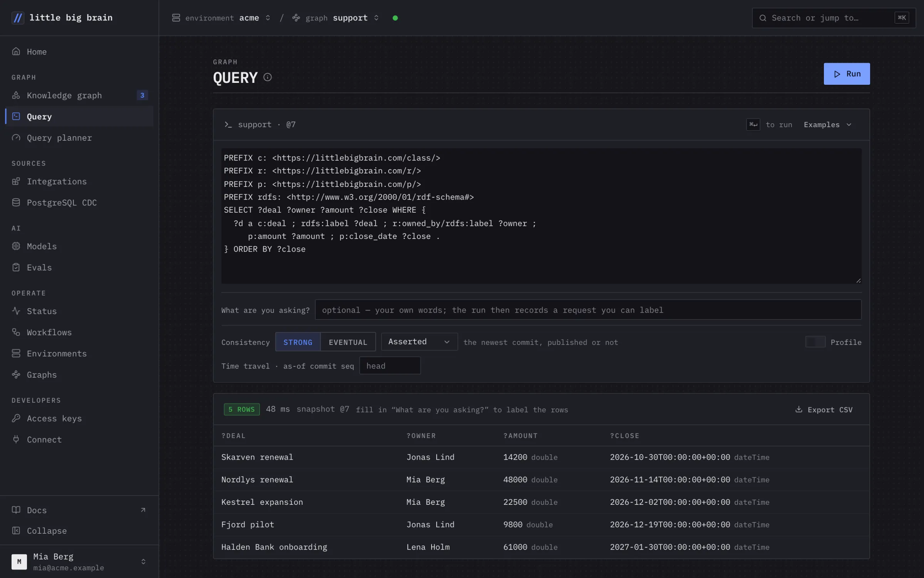Open the Evals section

click(79, 267)
